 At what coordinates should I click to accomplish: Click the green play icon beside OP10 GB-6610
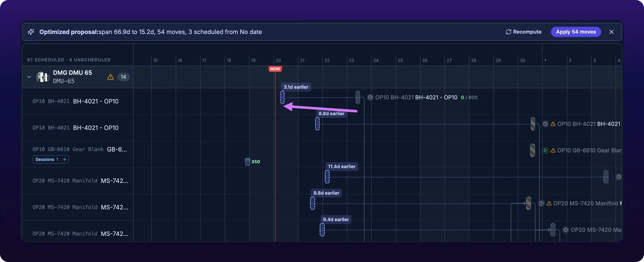545,150
